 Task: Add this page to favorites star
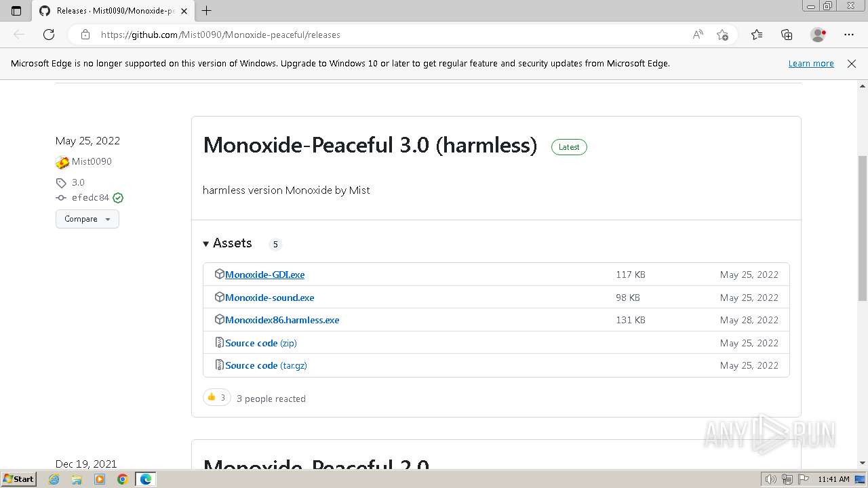(722, 35)
